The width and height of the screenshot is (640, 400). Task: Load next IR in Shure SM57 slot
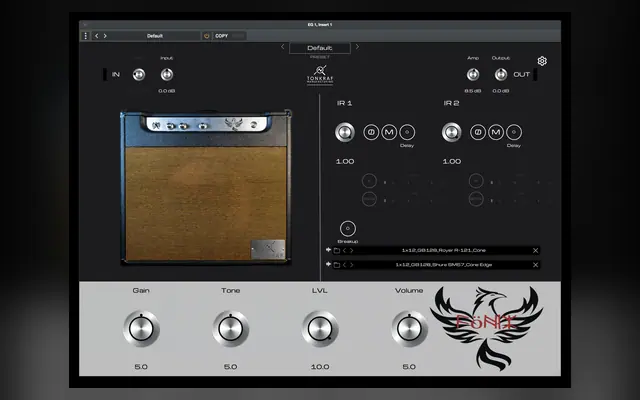click(351, 265)
